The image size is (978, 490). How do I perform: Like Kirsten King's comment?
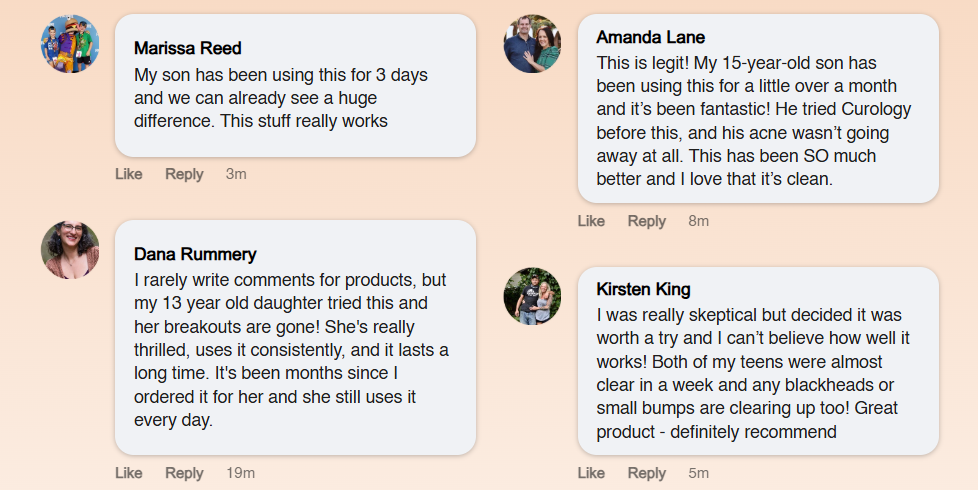[591, 473]
